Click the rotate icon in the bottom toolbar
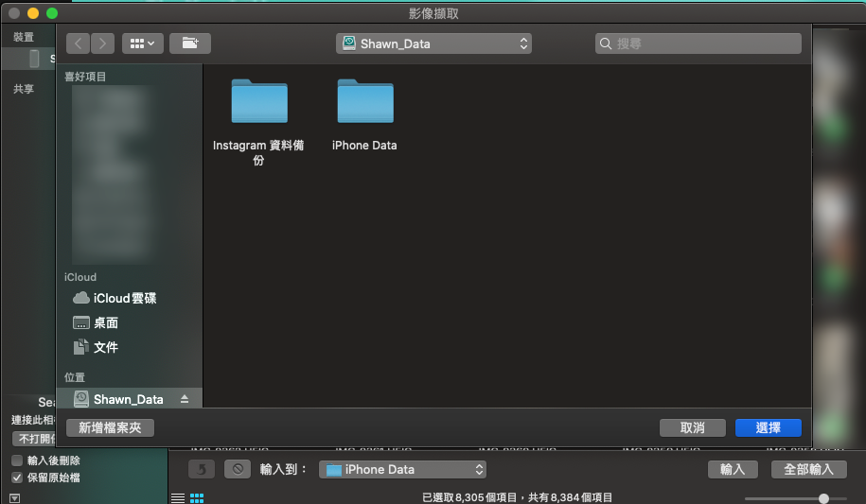Image resolution: width=866 pixels, height=504 pixels. [x=202, y=469]
